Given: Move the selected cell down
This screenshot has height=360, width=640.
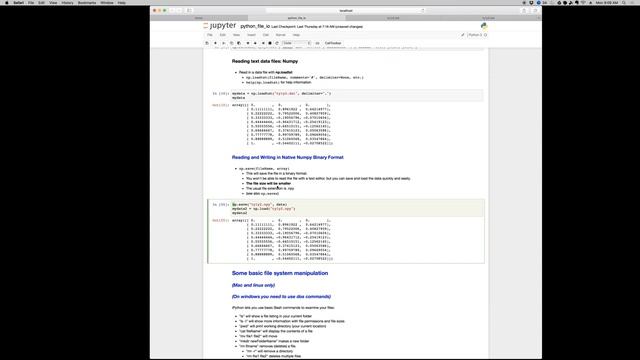Looking at the screenshot, I should click(x=256, y=43).
